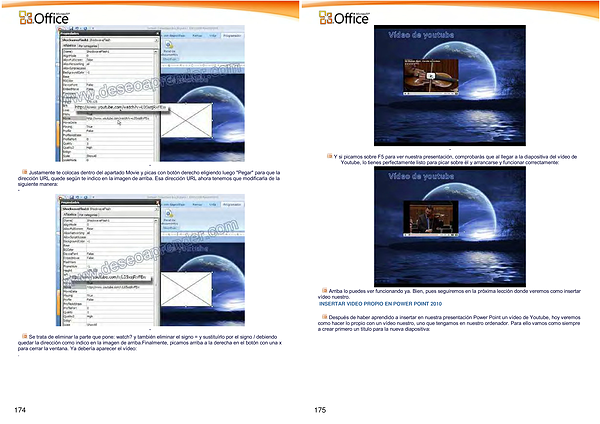600x424 pixels.
Task: Click the "Video de youtube" title above the violin video
Action: point(421,35)
